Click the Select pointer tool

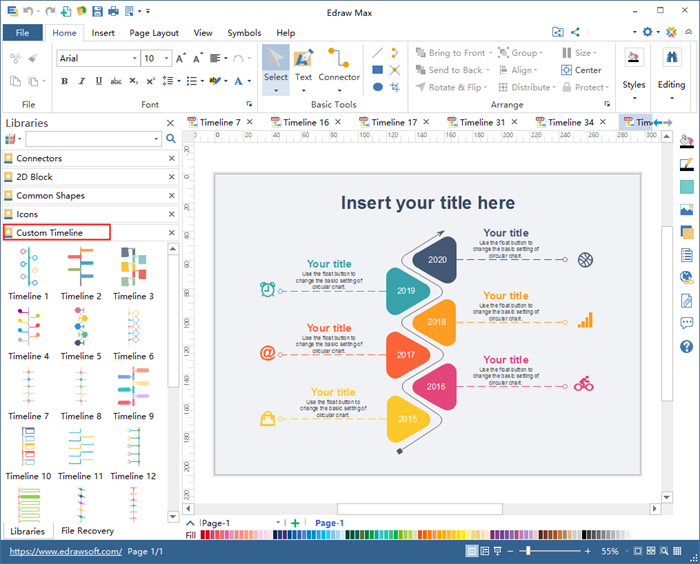(275, 64)
